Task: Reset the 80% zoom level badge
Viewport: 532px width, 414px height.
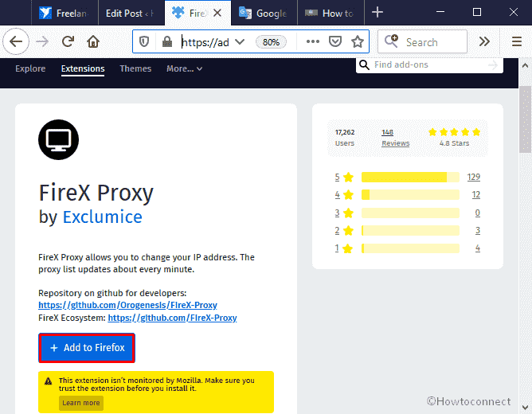Action: pyautogui.click(x=271, y=41)
